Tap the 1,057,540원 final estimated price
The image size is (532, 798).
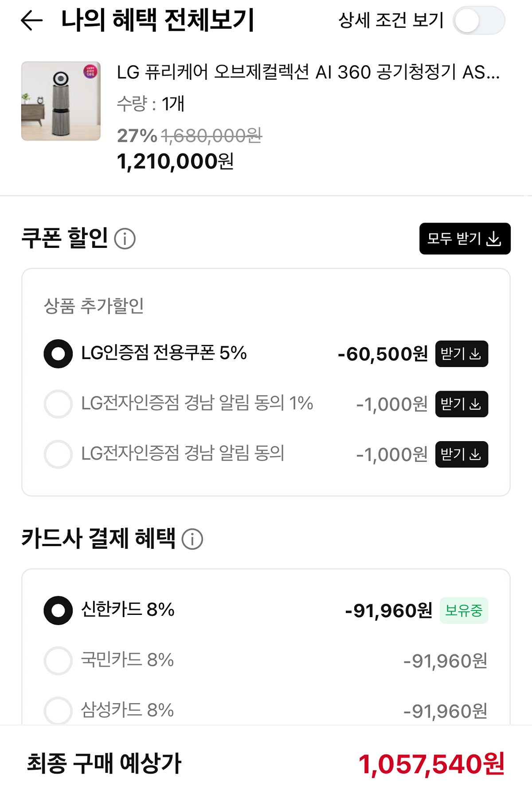click(431, 764)
